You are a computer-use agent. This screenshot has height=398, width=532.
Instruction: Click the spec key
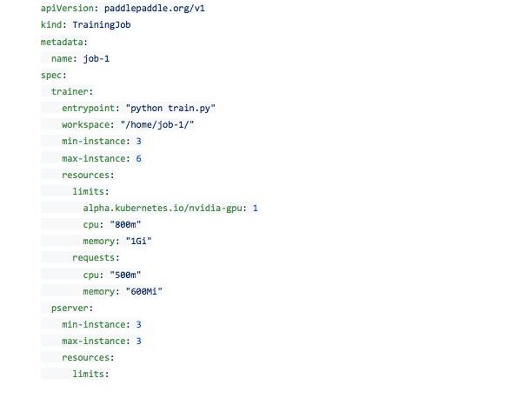click(x=52, y=75)
